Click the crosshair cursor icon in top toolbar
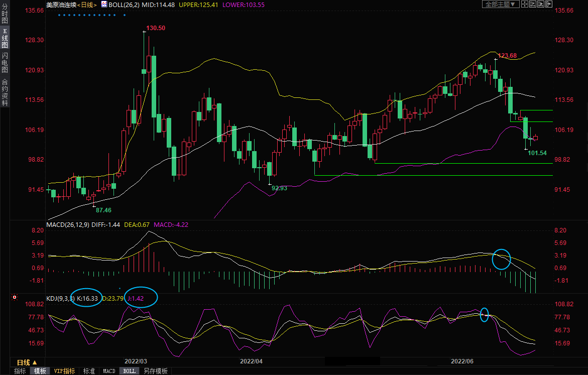This screenshot has height=375, width=588. pos(525,4)
